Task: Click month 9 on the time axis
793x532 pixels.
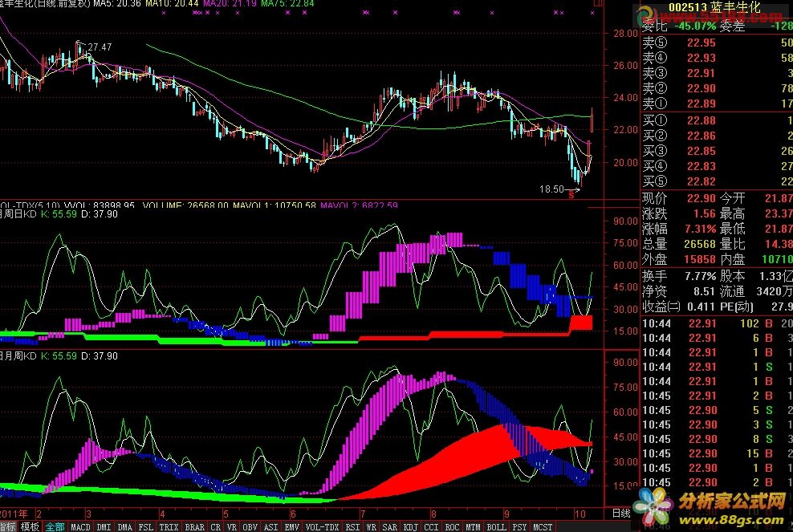Action: click(x=506, y=514)
